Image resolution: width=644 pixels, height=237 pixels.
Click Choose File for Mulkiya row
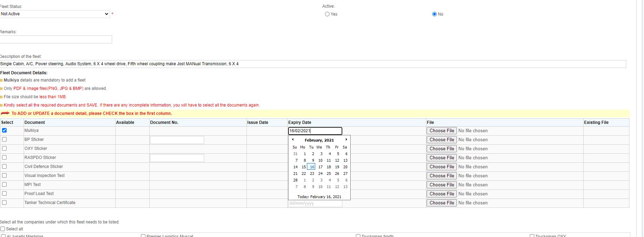(442, 131)
